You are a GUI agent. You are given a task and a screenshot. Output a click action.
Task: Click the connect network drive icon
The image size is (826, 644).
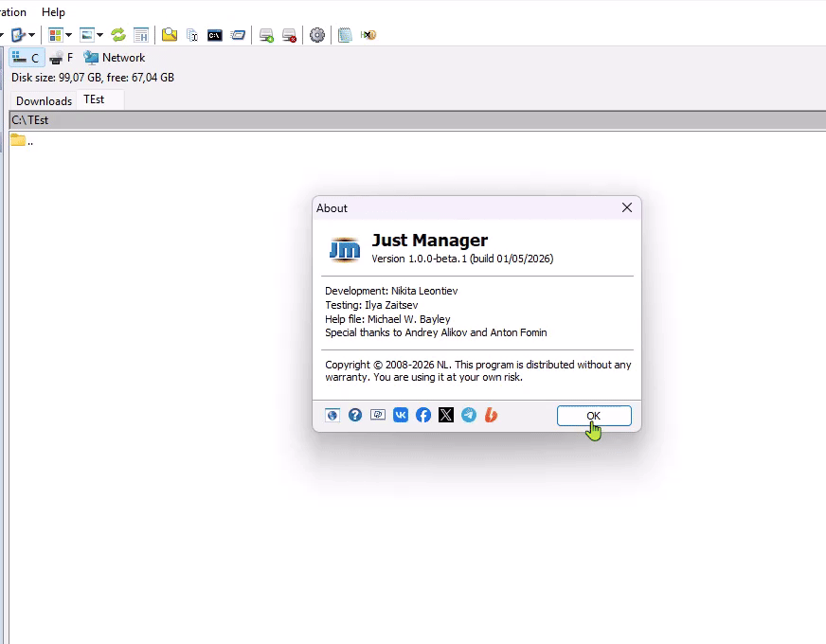(266, 35)
